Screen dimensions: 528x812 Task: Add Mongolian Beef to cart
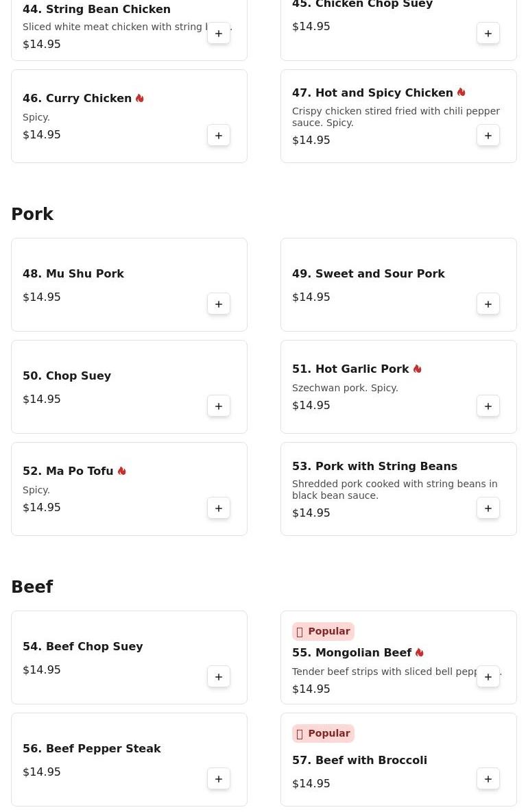point(488,677)
